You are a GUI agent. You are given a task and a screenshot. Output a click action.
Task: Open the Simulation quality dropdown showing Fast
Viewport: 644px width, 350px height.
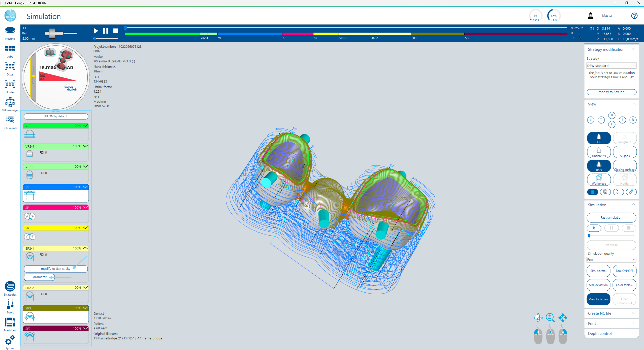[x=611, y=259]
